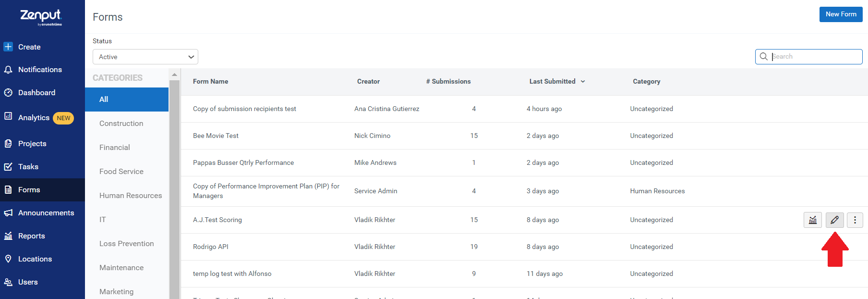Click the Analytics chart icon
868x299 pixels.
click(x=8, y=116)
